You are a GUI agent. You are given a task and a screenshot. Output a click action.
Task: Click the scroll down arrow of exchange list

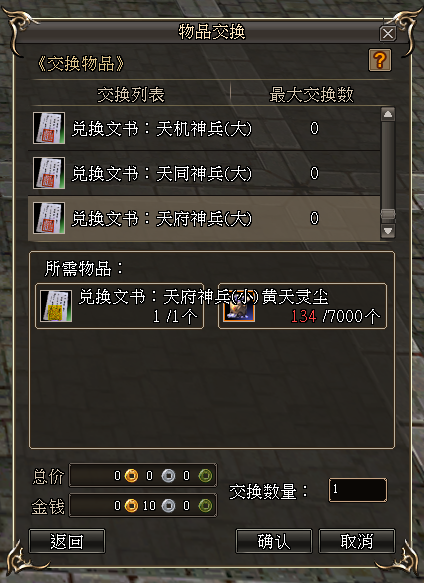[x=388, y=231]
